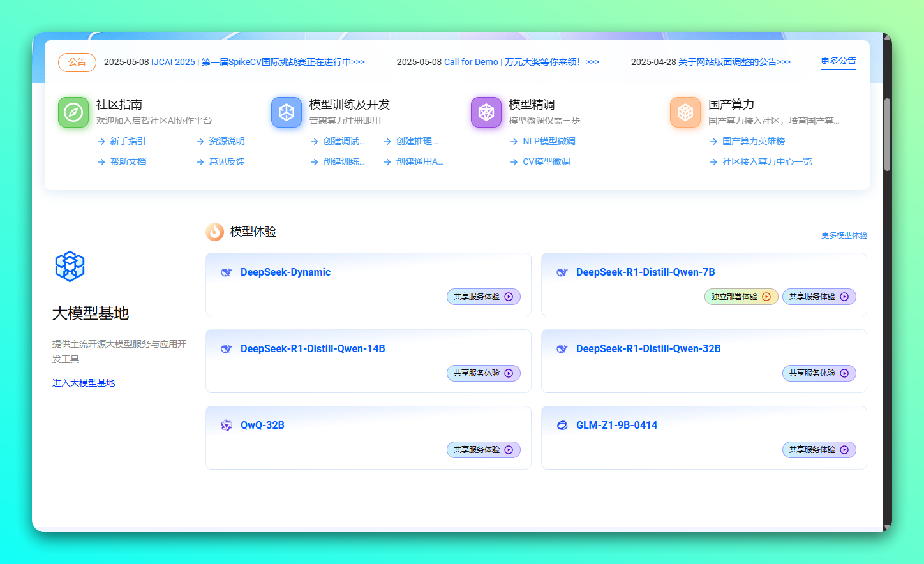This screenshot has width=924, height=564.
Task: Open the 创建推理 link
Action: 417,142
